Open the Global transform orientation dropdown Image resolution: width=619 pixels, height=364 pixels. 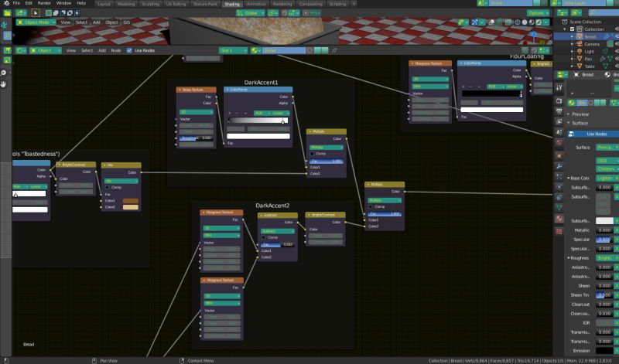[250, 13]
